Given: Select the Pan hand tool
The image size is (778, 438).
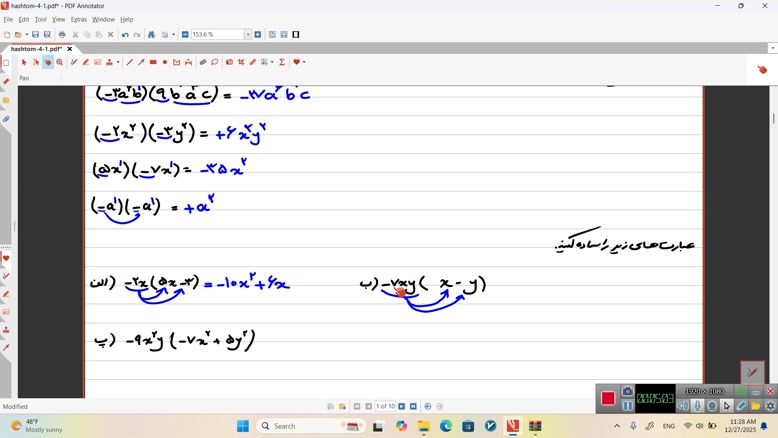Looking at the screenshot, I should [47, 62].
